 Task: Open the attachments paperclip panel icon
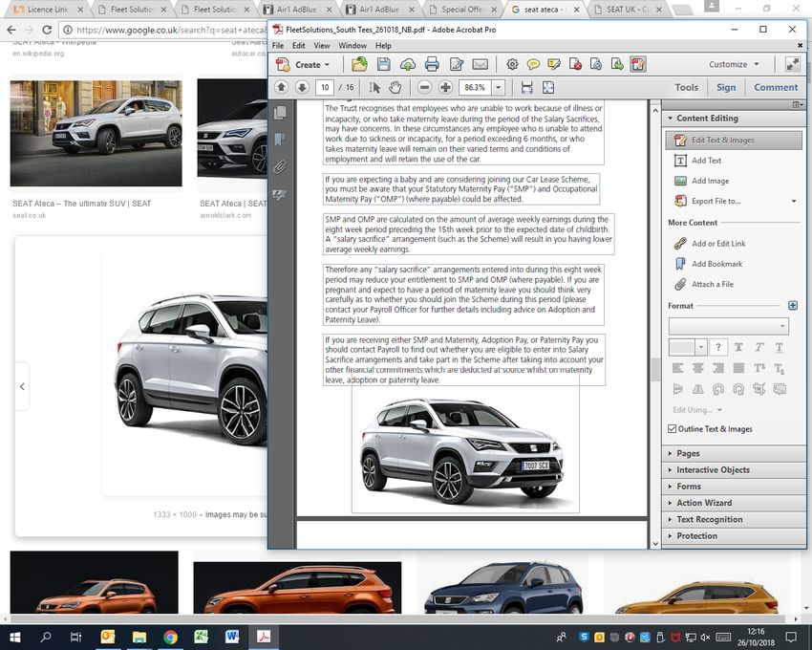[x=280, y=167]
